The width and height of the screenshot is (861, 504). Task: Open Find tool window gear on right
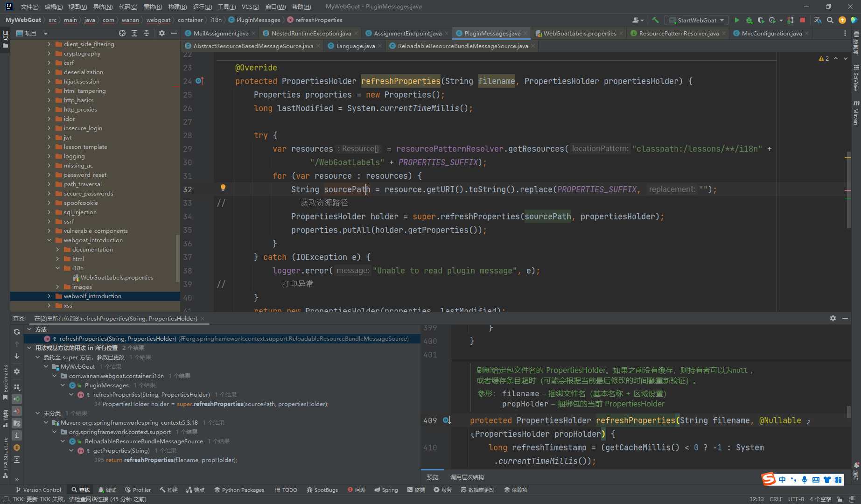[x=833, y=318]
